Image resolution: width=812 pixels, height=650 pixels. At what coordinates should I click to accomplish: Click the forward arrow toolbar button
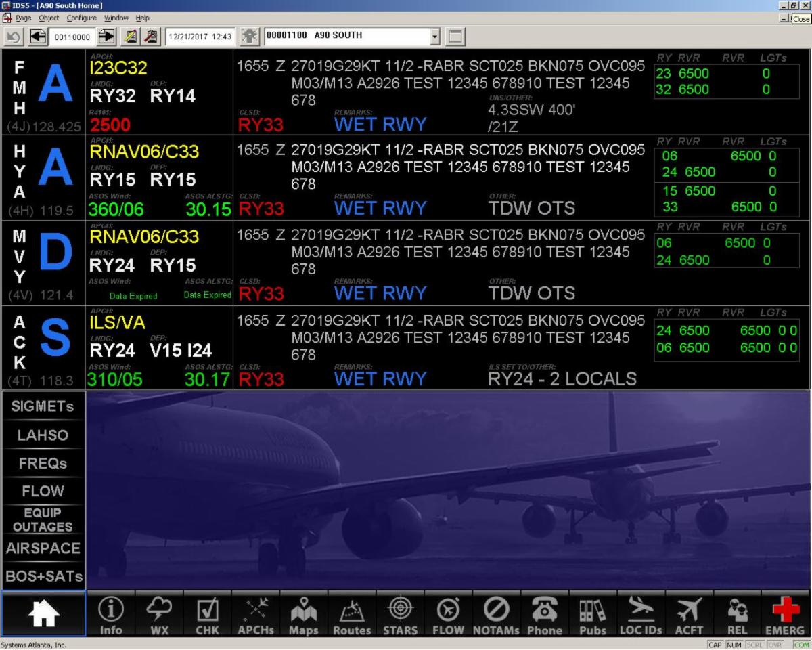[107, 37]
